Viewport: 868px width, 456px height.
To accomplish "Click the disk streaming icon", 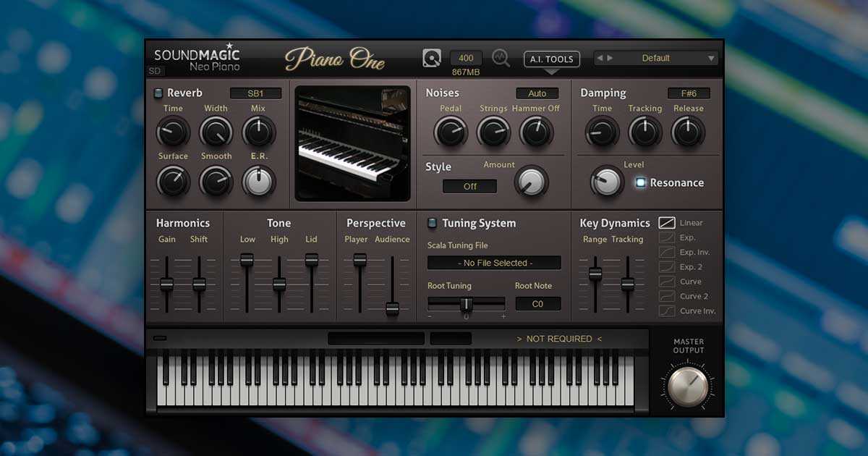I will coord(432,58).
